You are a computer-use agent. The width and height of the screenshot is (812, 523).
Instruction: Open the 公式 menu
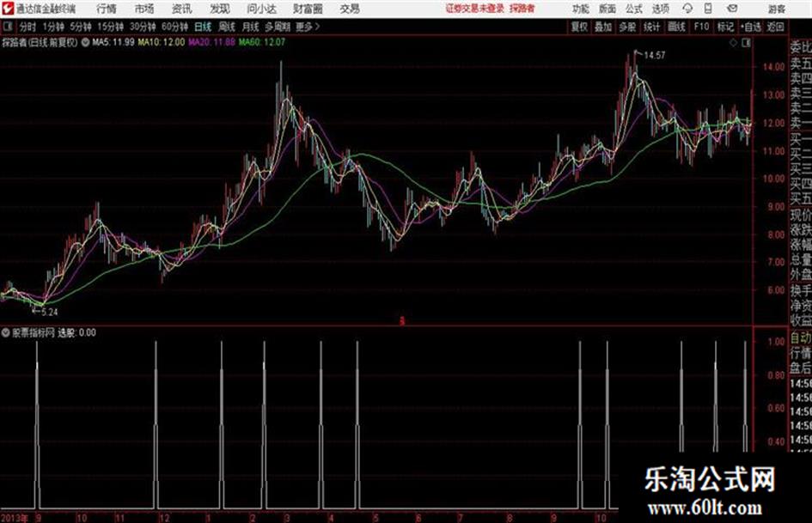coord(634,9)
